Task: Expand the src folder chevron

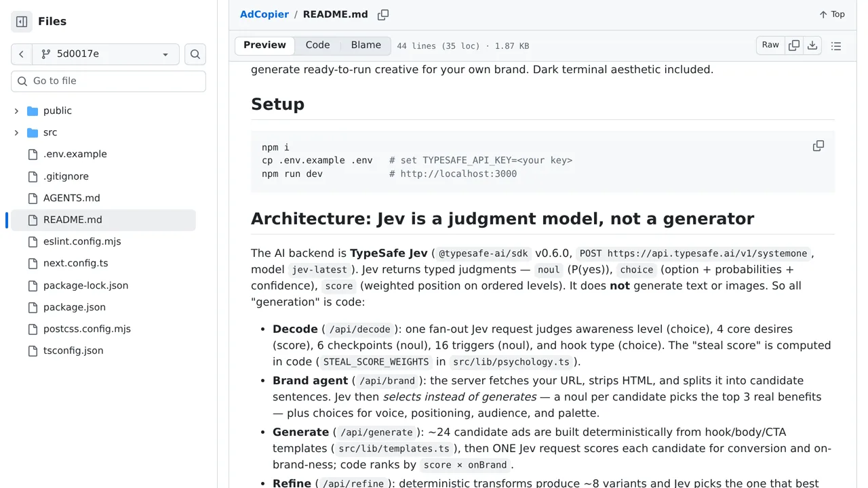Action: (16, 132)
